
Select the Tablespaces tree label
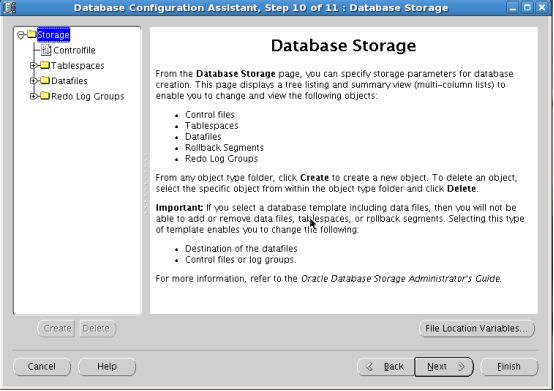coord(77,65)
